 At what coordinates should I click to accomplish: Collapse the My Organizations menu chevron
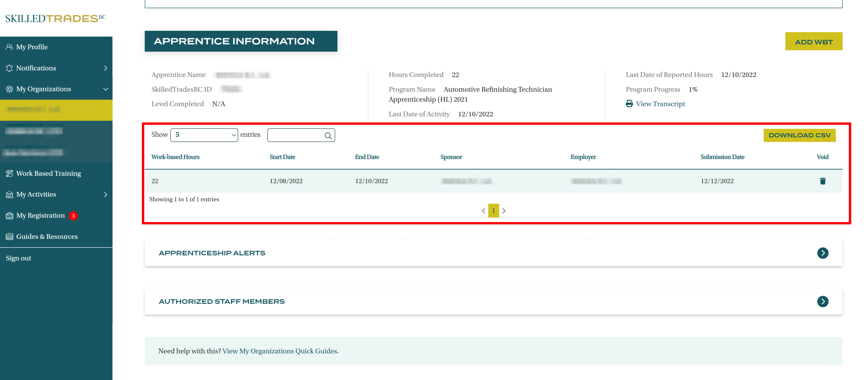(x=105, y=89)
